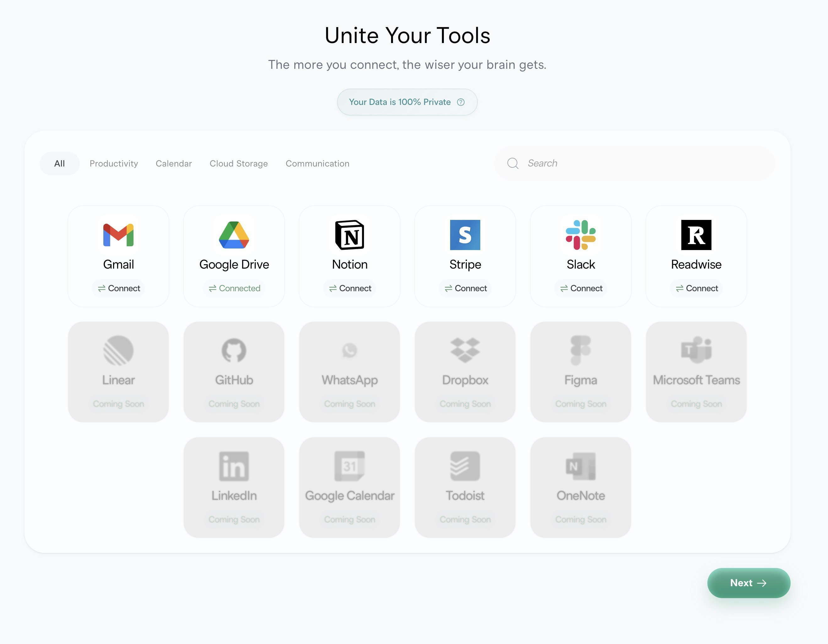Click the privacy info question mark icon

point(460,102)
